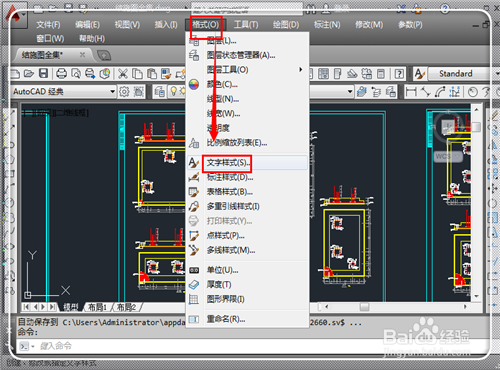
Task: Click the workspace settings gear icon
Action: pos(124,91)
